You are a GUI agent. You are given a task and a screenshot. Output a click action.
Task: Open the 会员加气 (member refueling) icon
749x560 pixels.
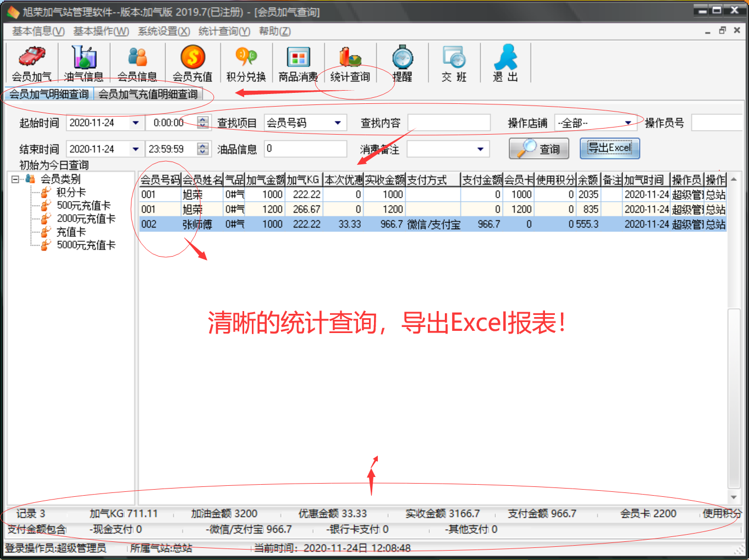click(x=30, y=62)
